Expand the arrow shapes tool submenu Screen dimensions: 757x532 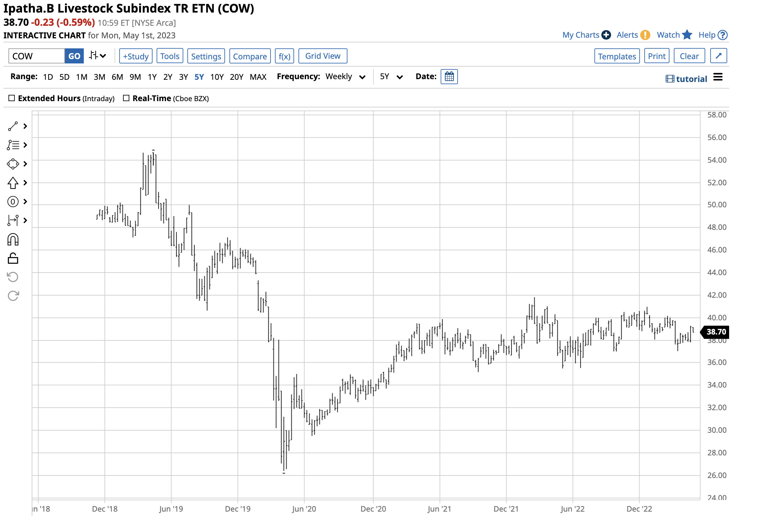25,183
